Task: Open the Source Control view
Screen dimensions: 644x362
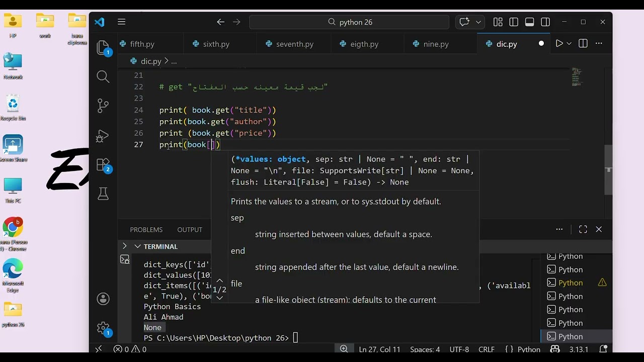Action: (103, 106)
